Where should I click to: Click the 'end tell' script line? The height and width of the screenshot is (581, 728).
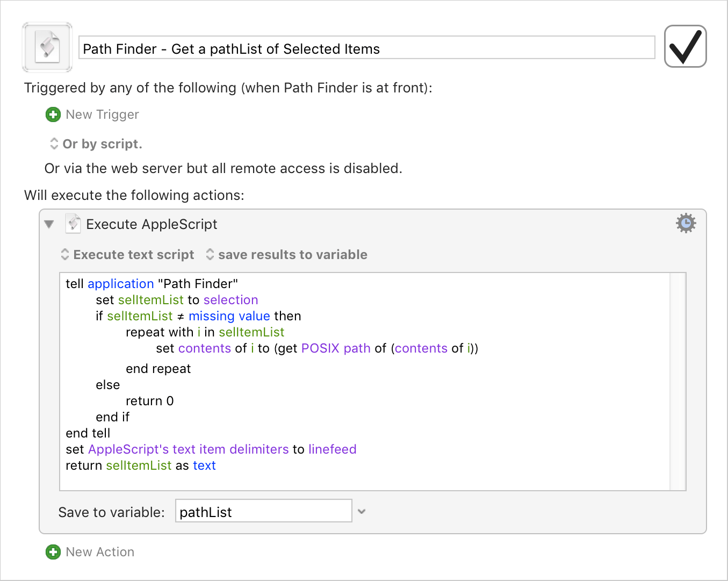88,433
